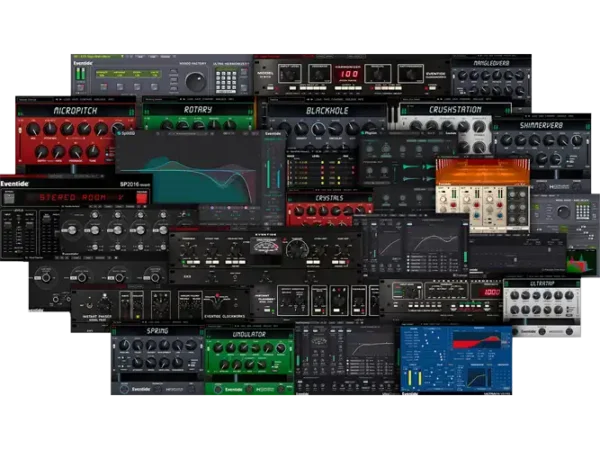Click the Rotary title display
Viewport: 600px width, 450px height.
[198, 110]
